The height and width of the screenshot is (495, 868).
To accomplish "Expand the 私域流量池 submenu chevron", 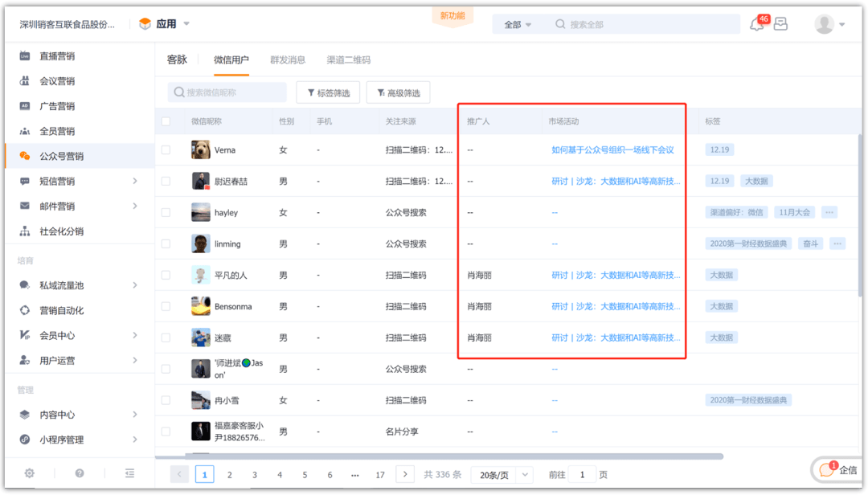I will (x=135, y=285).
